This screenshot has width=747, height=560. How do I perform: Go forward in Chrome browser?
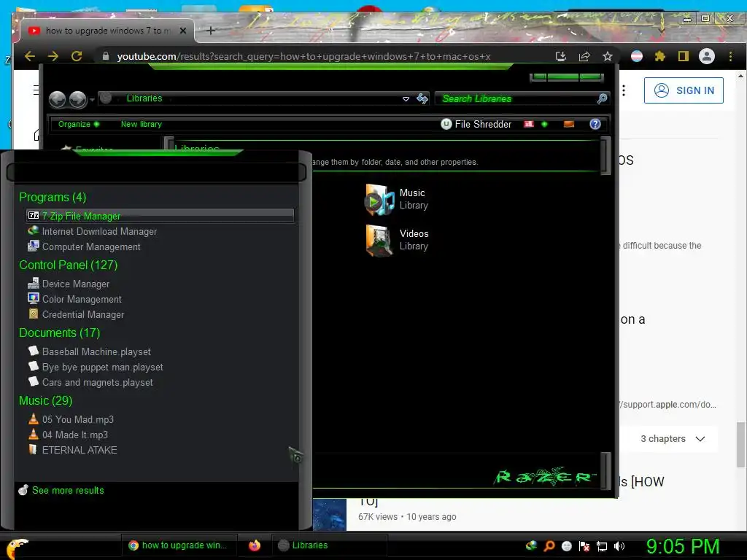tap(53, 56)
